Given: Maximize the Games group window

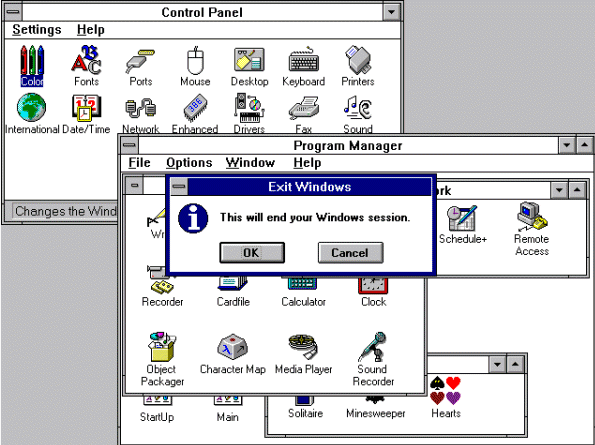Looking at the screenshot, I should (x=515, y=365).
